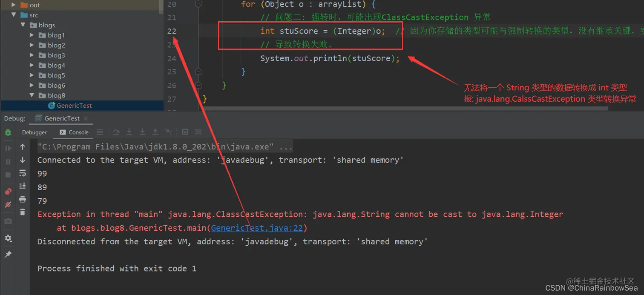Click Show Execution Point icon
Viewport: 644px width, 295px height.
[x=100, y=132]
